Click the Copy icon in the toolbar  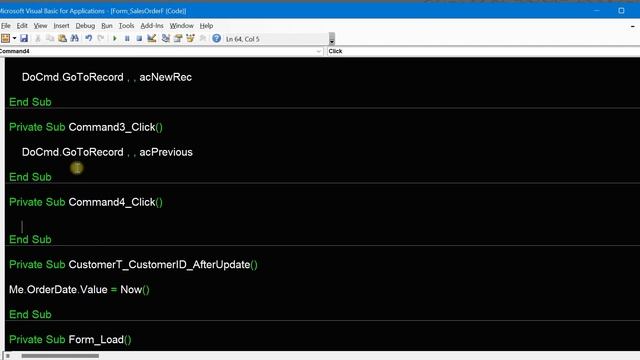coord(50,38)
